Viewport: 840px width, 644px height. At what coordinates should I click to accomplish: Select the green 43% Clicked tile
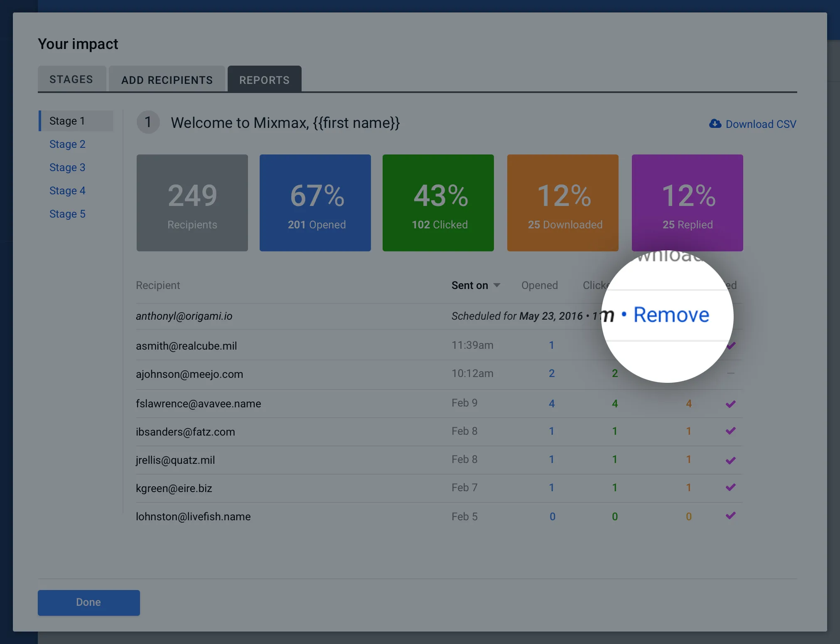pos(438,203)
